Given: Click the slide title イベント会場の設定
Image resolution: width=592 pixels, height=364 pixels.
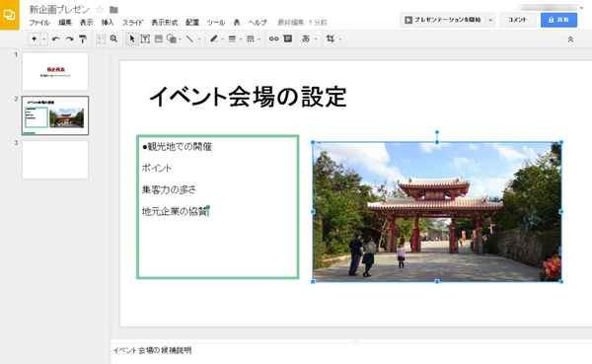Looking at the screenshot, I should 248,97.
